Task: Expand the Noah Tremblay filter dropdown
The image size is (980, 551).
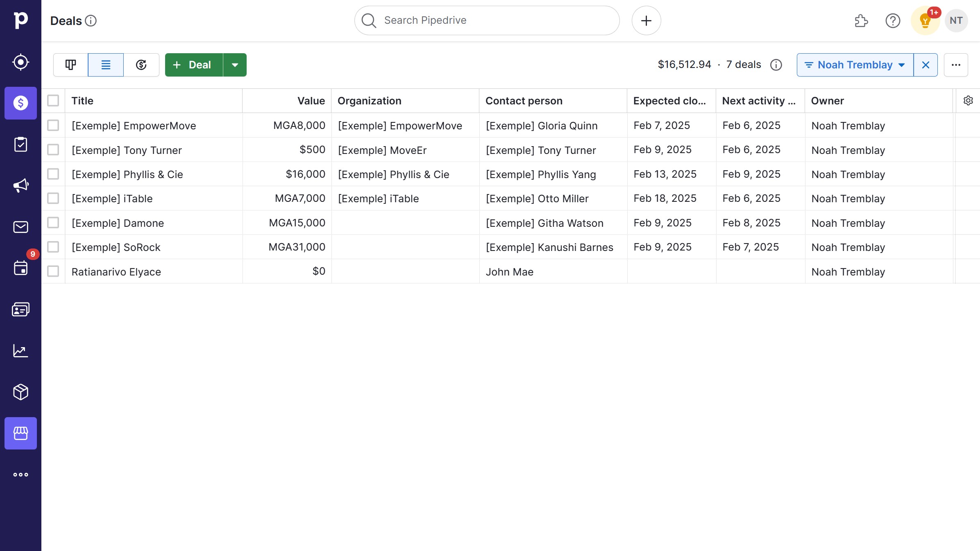Action: pos(855,65)
